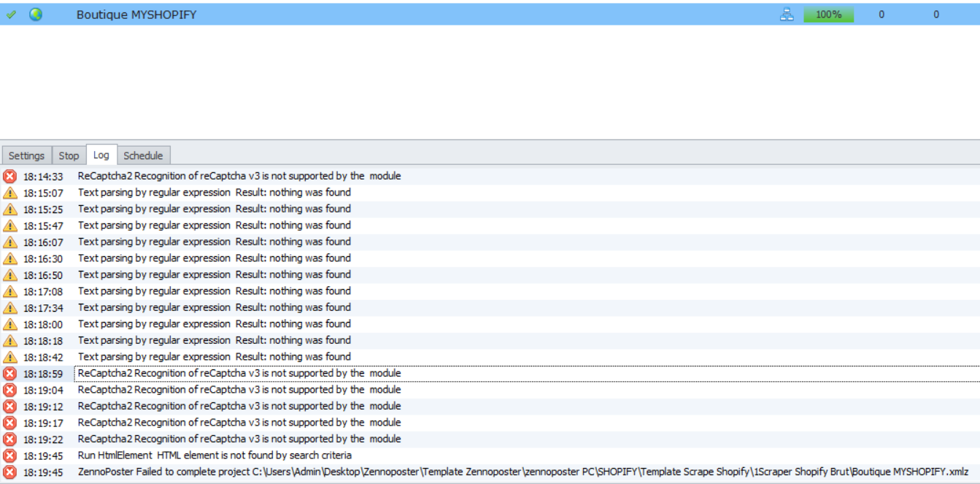Select the 18:19:22 ReCaptcha2 error message

point(239,439)
